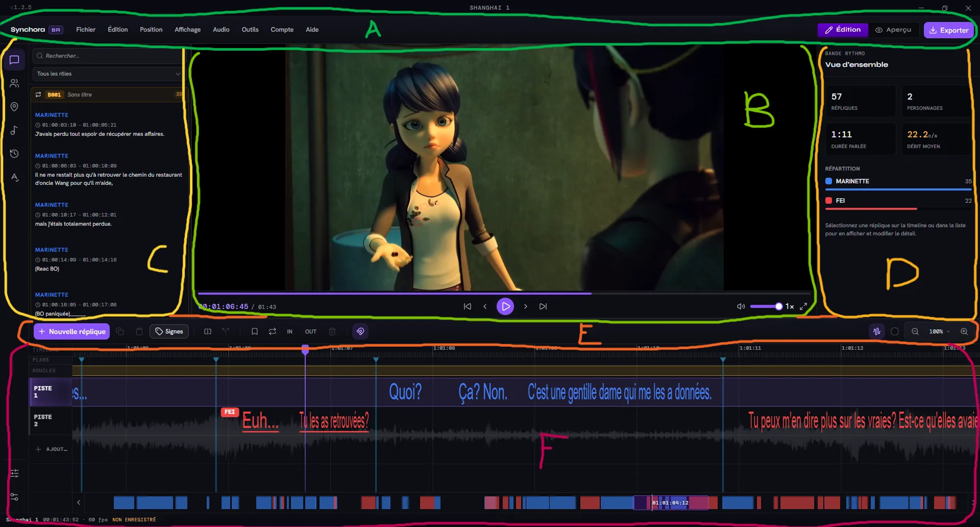
Task: Mute the player volume speaker icon
Action: [741, 306]
